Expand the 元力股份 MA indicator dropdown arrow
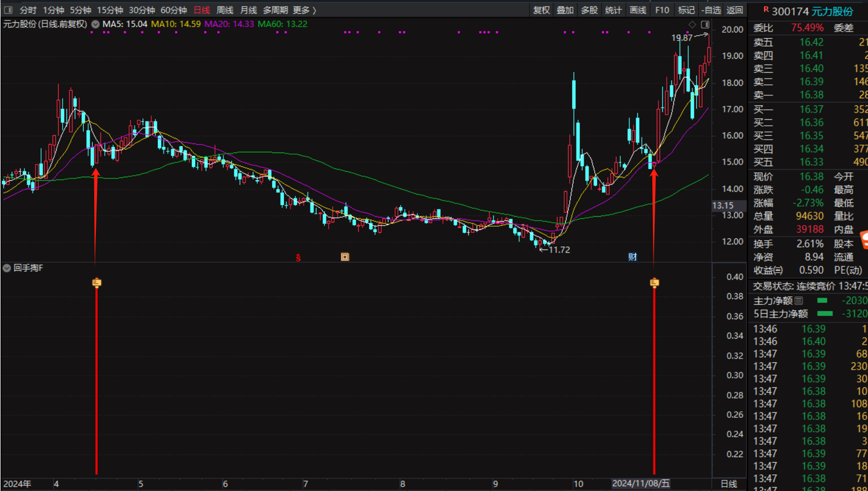868x491 pixels. tap(95, 24)
